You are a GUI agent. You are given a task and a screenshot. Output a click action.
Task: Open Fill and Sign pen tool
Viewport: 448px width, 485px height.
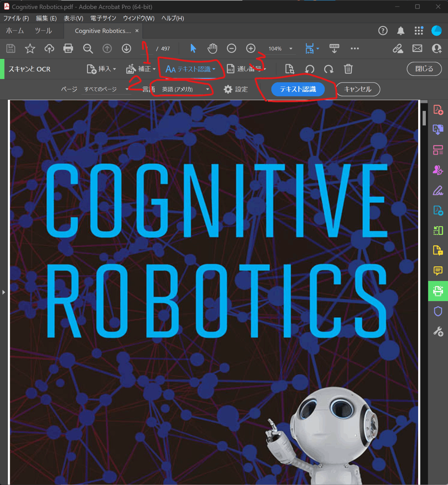[x=438, y=190]
